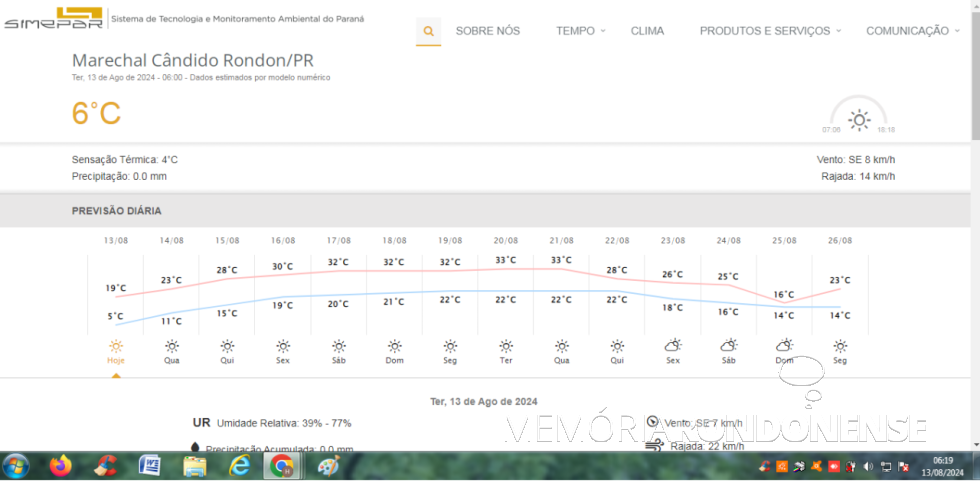The image size is (980, 483).
Task: Click the search magnifier icon
Action: click(x=428, y=31)
